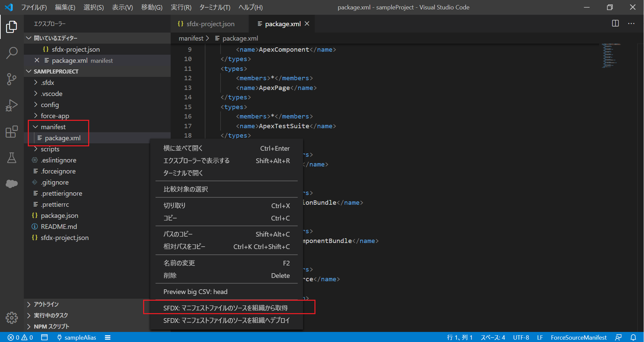This screenshot has height=342, width=644.
Task: Open the Run and Debug icon
Action: pyautogui.click(x=12, y=105)
